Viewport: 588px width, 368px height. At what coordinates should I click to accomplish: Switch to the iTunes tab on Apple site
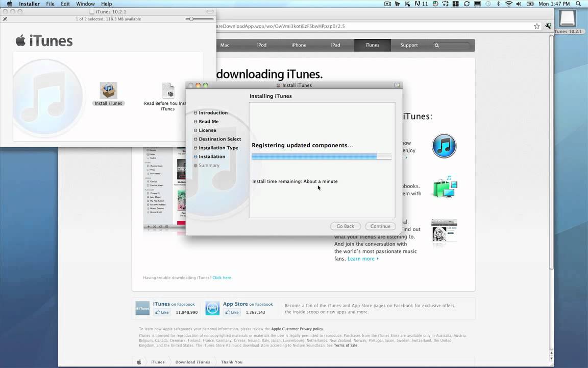point(373,45)
